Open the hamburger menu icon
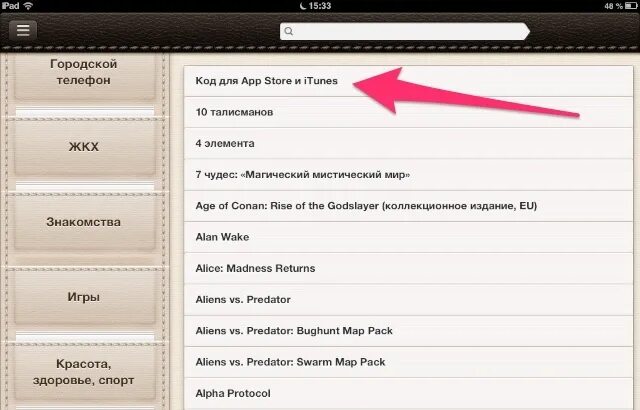640x410 pixels. 23,30
